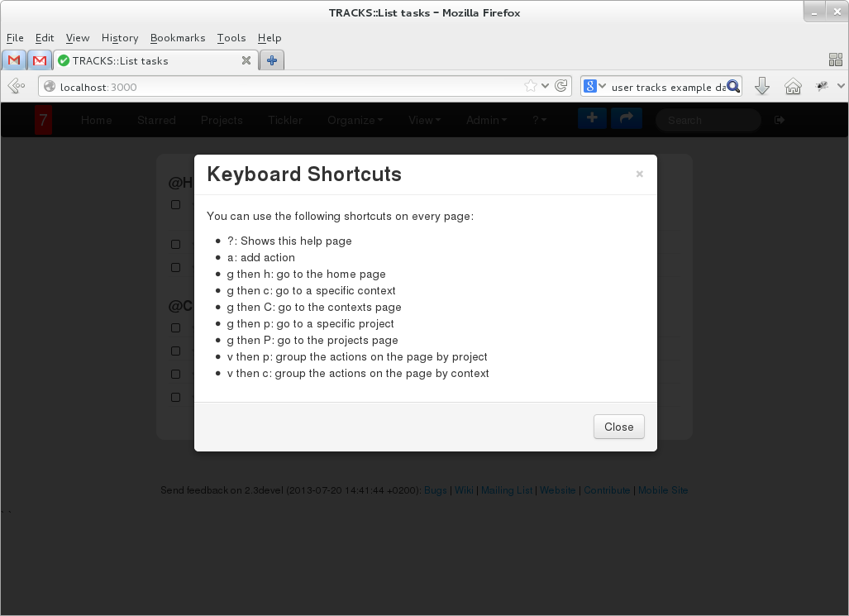
Task: Click the first pinned Gmail tab
Action: coord(14,60)
